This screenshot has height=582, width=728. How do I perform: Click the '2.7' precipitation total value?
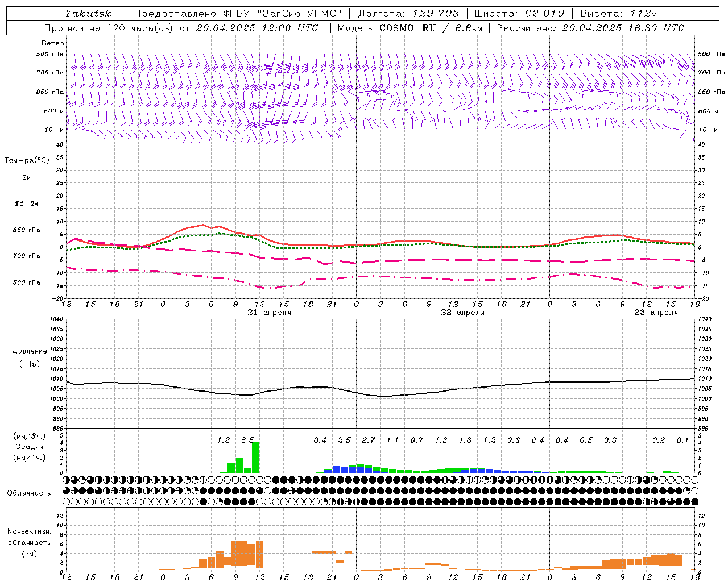369,440
